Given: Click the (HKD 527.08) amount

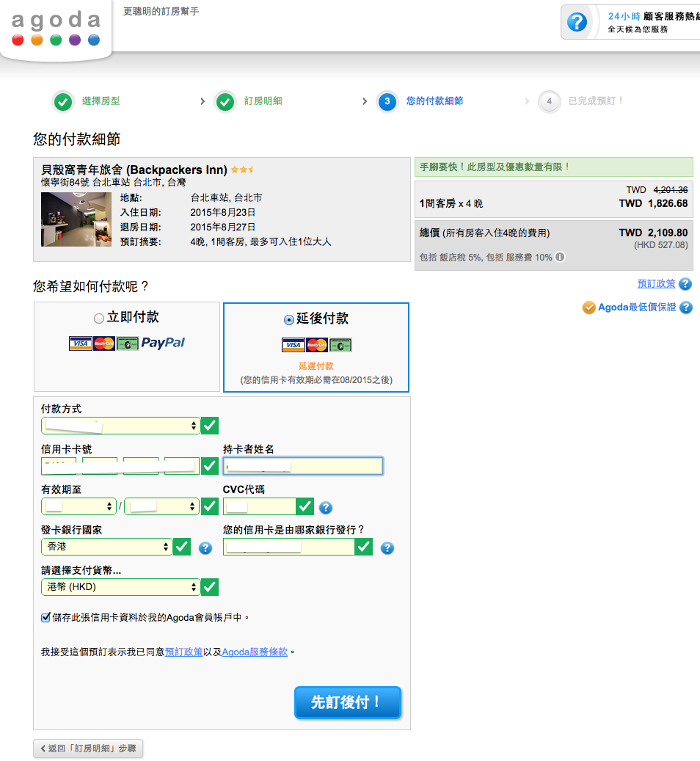Looking at the screenshot, I should click(x=660, y=245).
